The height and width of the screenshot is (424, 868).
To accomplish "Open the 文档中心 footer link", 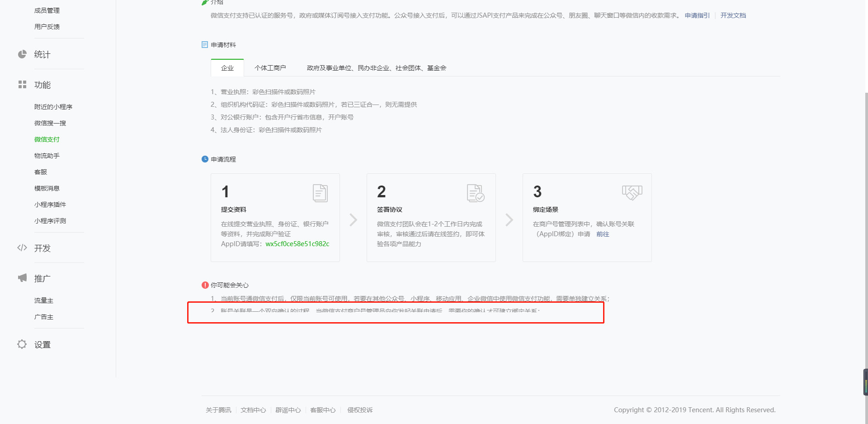I will point(253,410).
